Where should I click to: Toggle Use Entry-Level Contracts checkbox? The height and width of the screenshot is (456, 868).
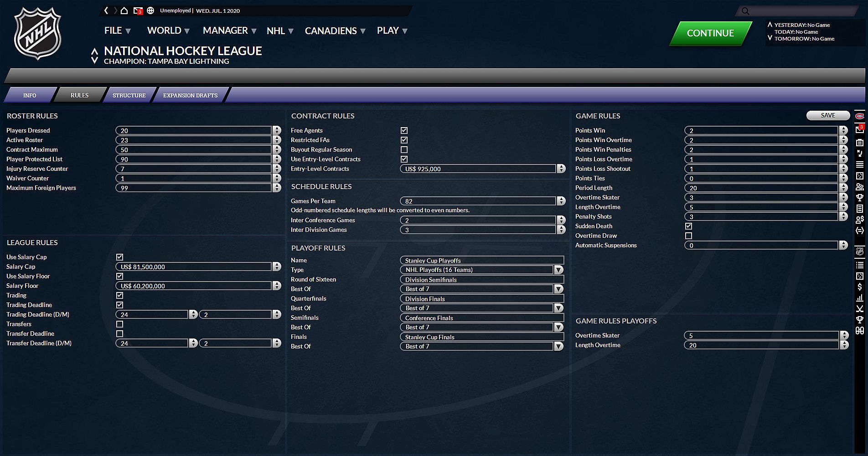coord(404,159)
